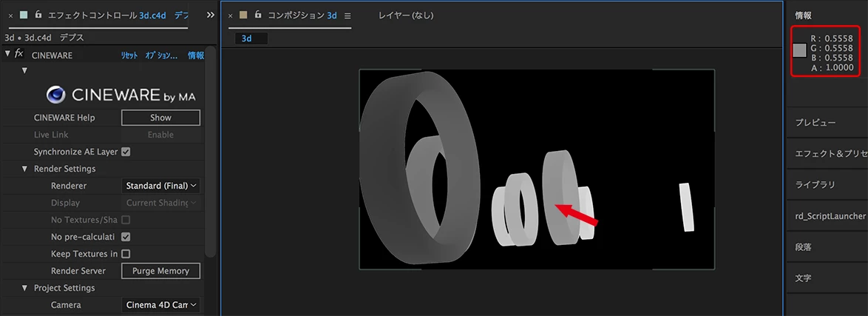The image size is (868, 316).
Task: Toggle No Textures/Shader checkbox
Action: (x=126, y=220)
